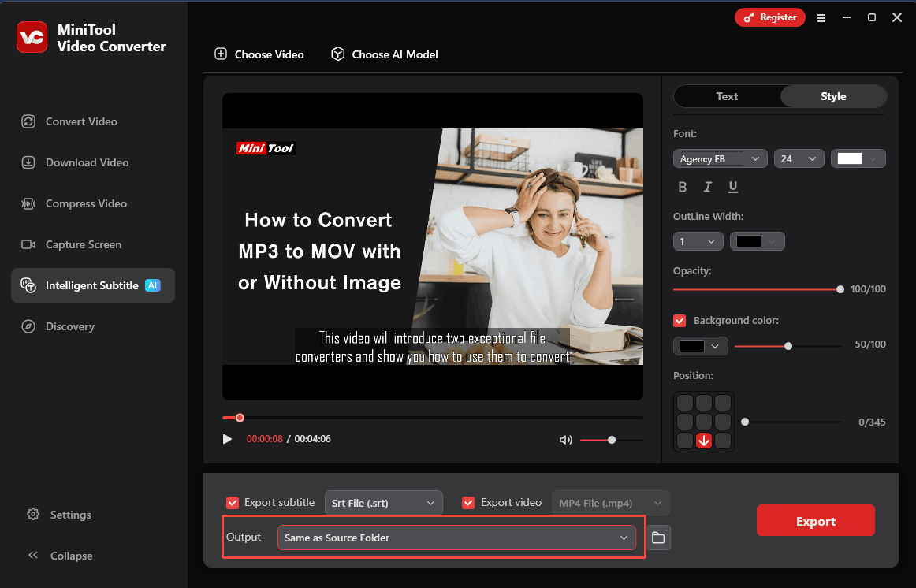Select bottom-center position in grid
This screenshot has height=588, width=916.
point(704,441)
